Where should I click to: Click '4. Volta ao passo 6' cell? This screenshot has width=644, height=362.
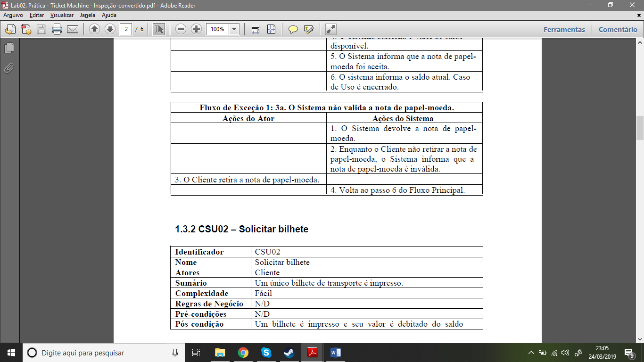[x=405, y=190]
